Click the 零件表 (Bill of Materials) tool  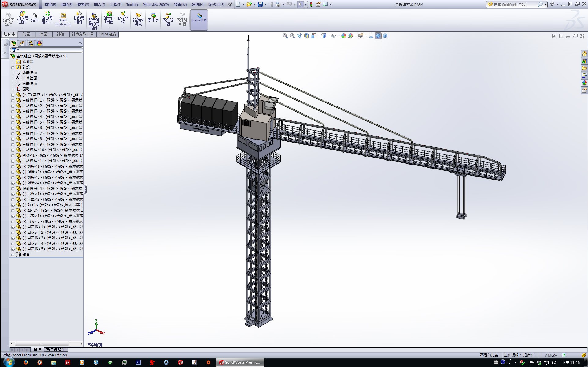[153, 19]
